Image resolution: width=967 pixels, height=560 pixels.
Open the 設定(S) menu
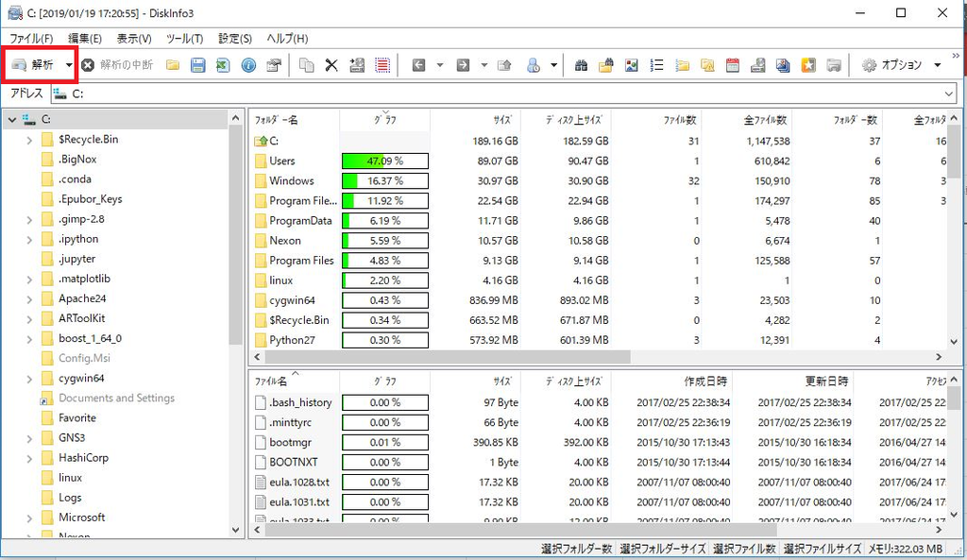[235, 38]
